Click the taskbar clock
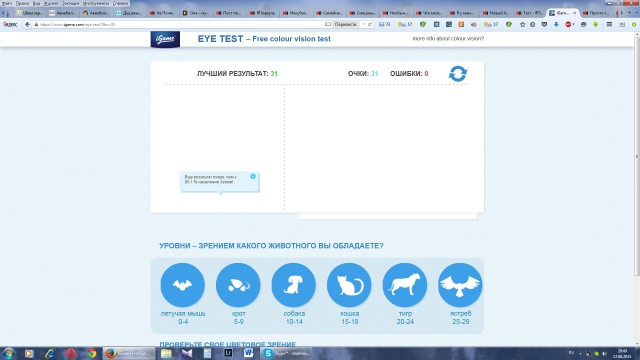Screen dimensions: 640x360 click(622, 353)
